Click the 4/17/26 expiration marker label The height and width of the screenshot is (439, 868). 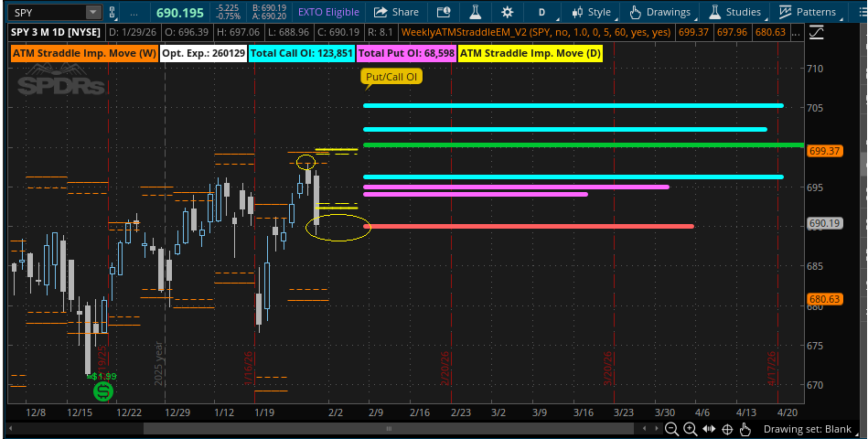point(772,369)
